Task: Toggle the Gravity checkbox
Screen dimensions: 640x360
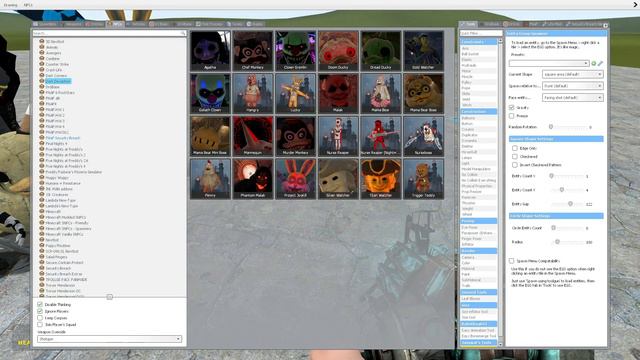Action: [511, 107]
